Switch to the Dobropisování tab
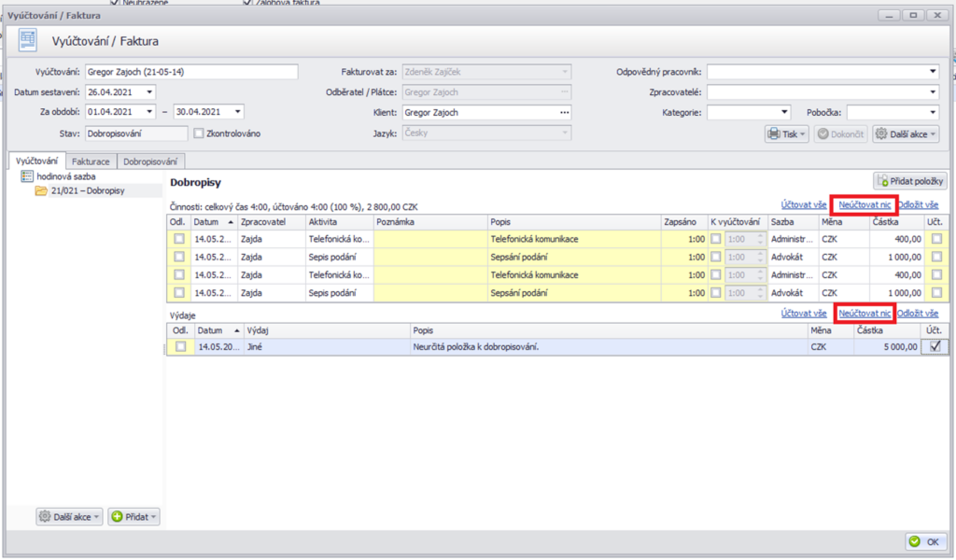The width and height of the screenshot is (956, 560). point(151,161)
